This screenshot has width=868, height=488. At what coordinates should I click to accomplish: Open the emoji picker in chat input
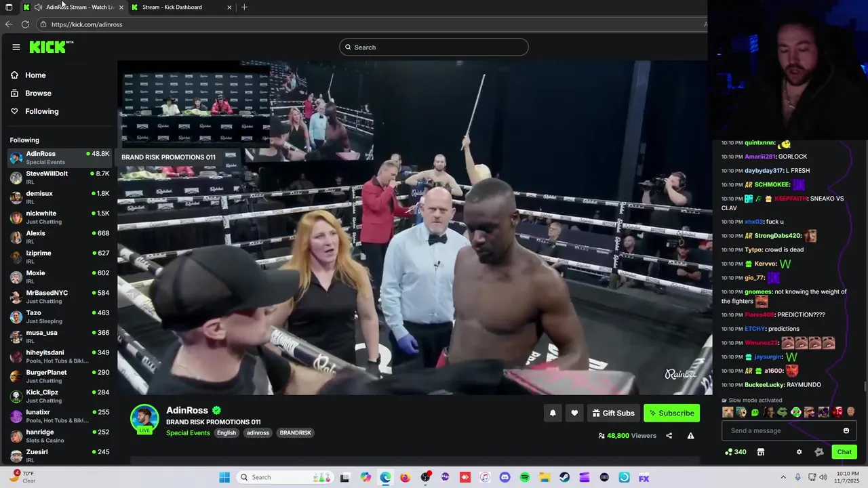(846, 430)
